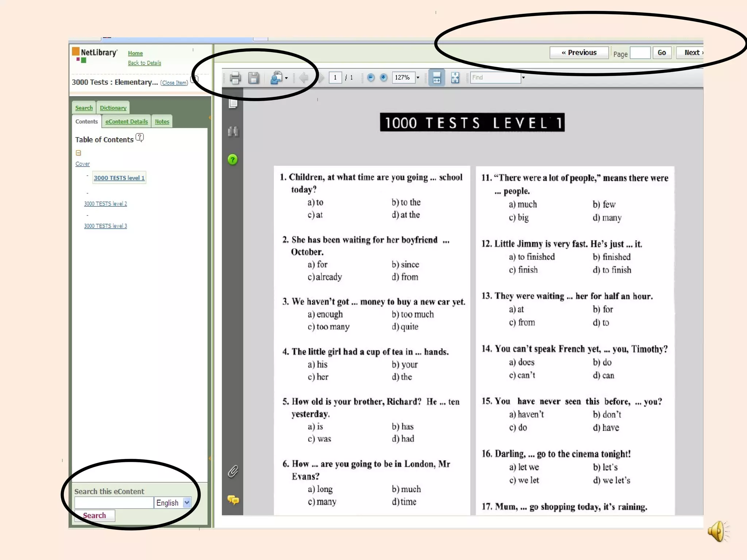Open the 127% zoom level dropdown
Image resolution: width=747 pixels, height=560 pixels.
coord(418,77)
